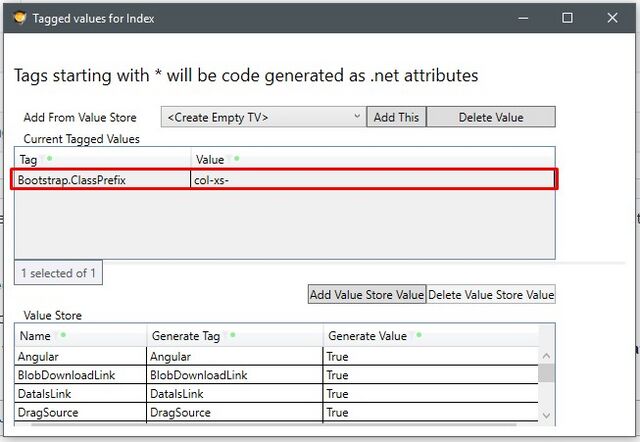Open the Name column filter dot
Image resolution: width=640 pixels, height=442 pixels.
[63, 335]
